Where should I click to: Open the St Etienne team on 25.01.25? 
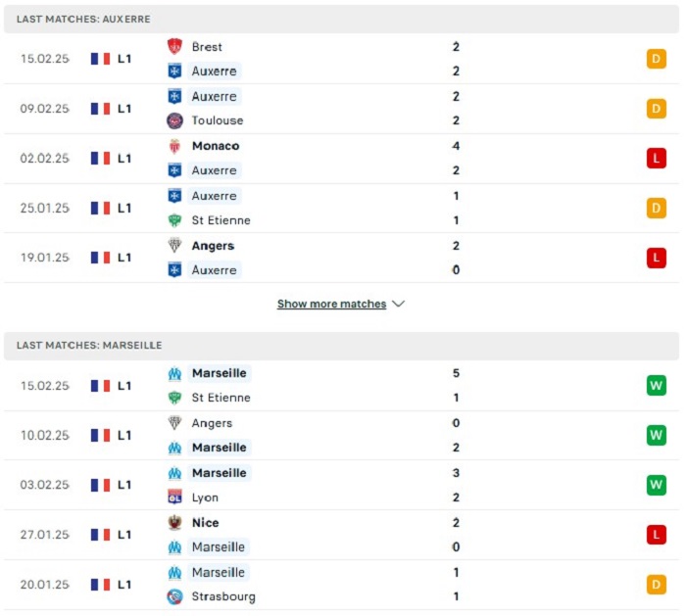(220, 220)
